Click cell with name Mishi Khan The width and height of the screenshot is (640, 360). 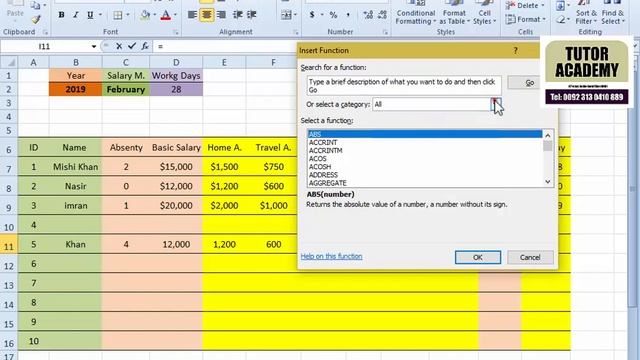76,167
